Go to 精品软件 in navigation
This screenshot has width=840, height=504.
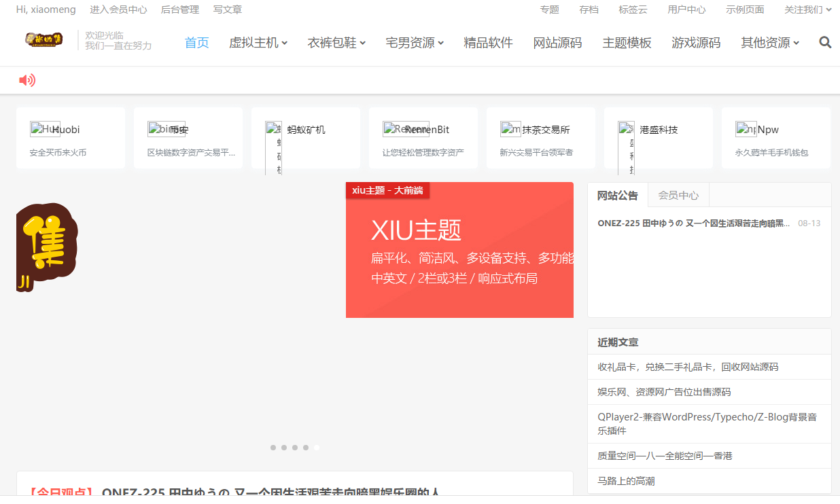pos(488,43)
